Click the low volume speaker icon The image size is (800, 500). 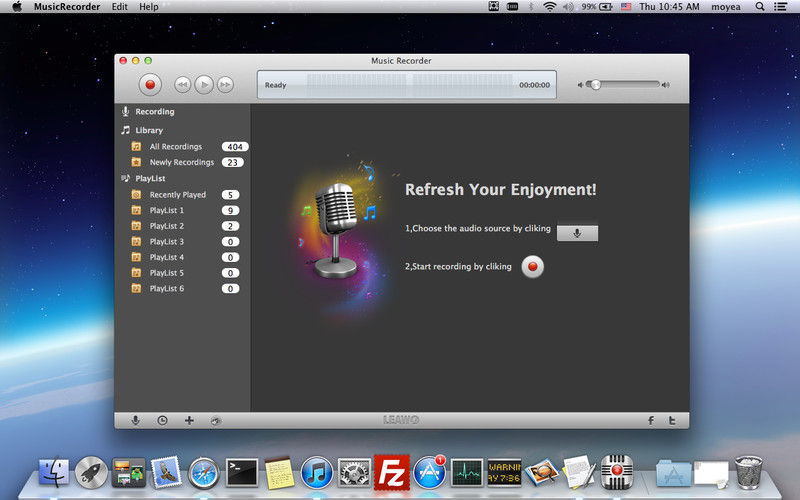pyautogui.click(x=580, y=85)
